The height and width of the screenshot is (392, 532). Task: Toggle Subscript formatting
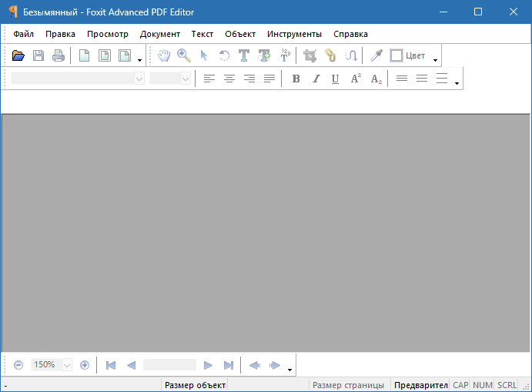(x=376, y=79)
